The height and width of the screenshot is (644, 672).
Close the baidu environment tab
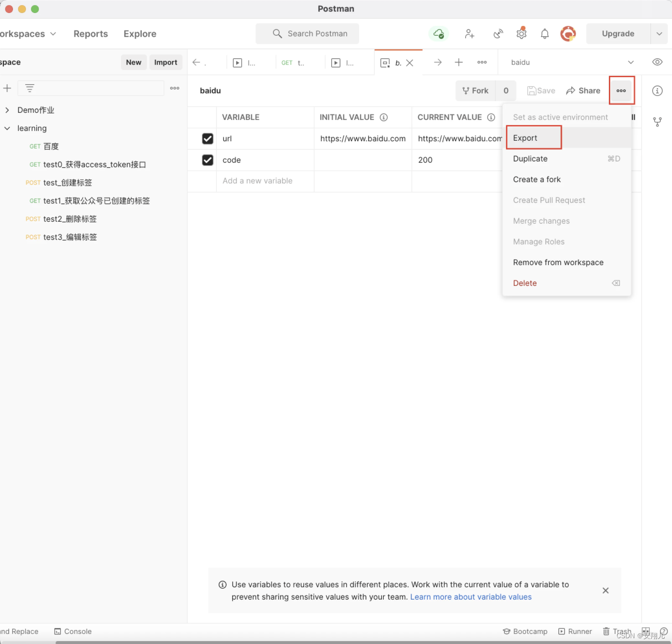(410, 63)
